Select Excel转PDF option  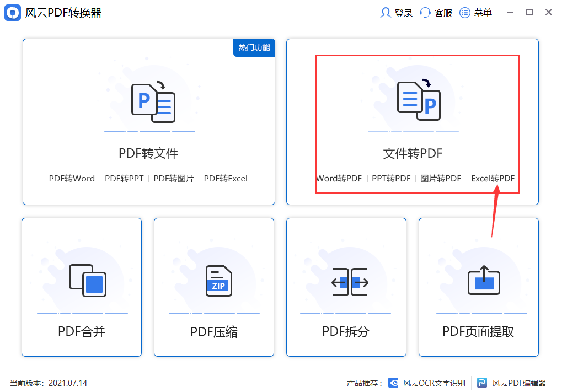[x=493, y=179]
